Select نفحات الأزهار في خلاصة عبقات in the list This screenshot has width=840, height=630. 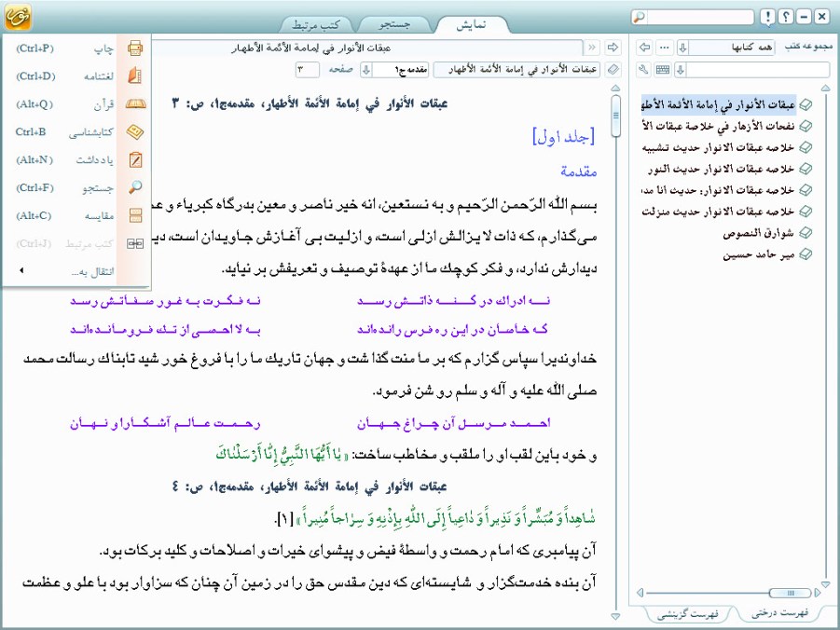click(x=718, y=127)
